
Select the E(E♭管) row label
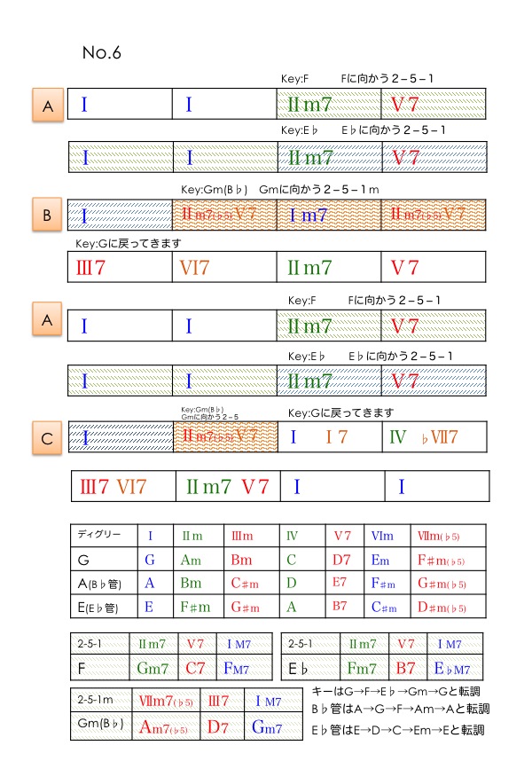(100, 608)
